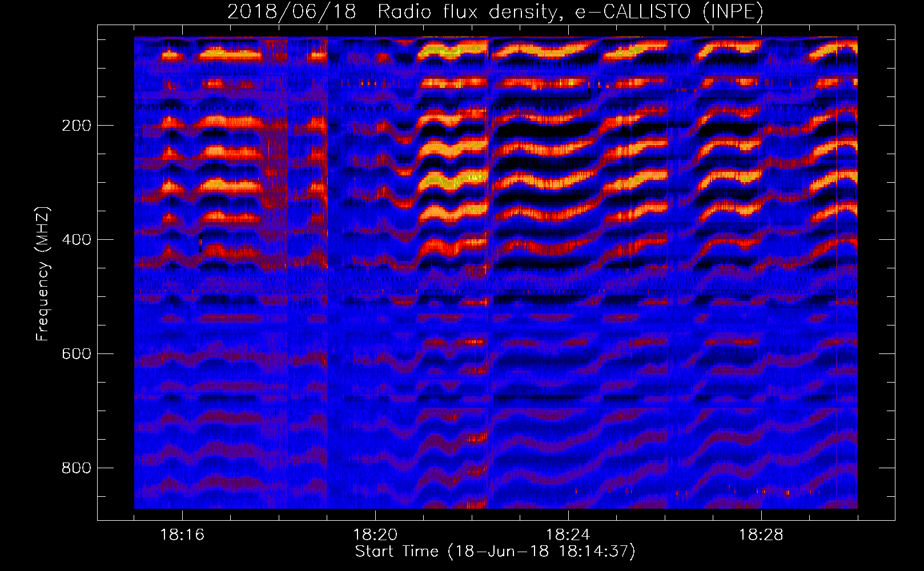This screenshot has height=571, width=924.
Task: Click the plot title "Radio flux density, e-CALLISTO (INPE)"
Action: 571,12
